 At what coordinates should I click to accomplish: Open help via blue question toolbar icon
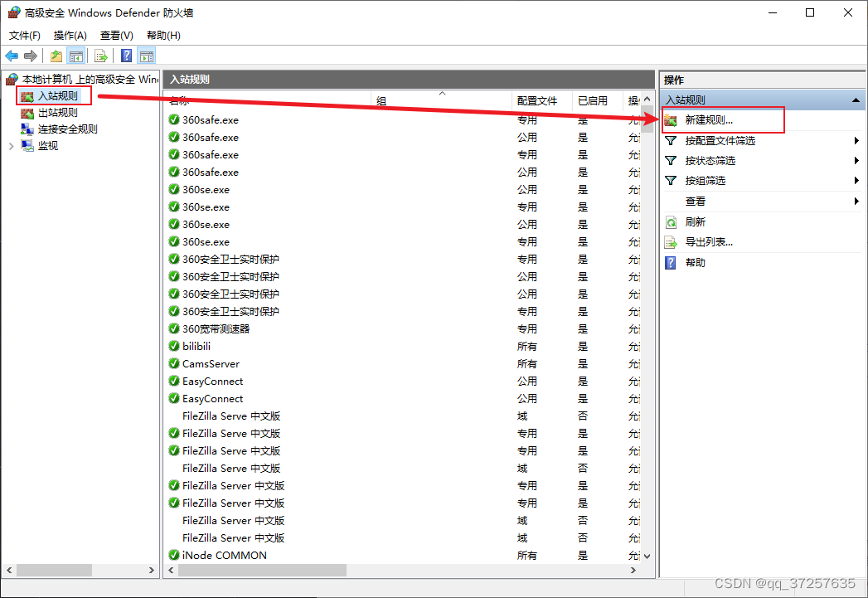127,56
